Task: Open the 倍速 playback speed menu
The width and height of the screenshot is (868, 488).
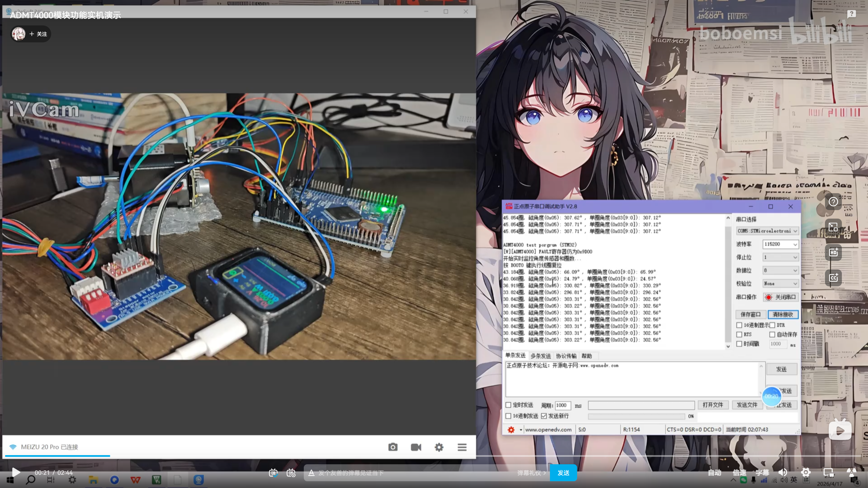Action: click(x=739, y=472)
